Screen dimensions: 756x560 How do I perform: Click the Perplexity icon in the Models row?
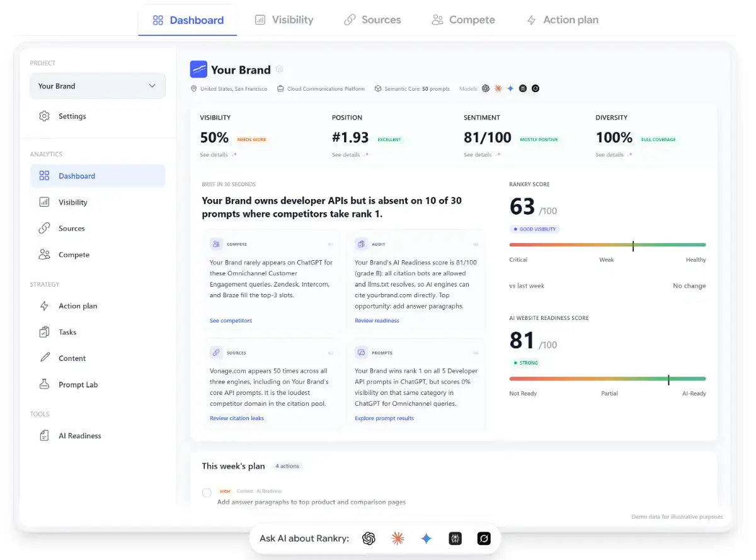click(523, 89)
